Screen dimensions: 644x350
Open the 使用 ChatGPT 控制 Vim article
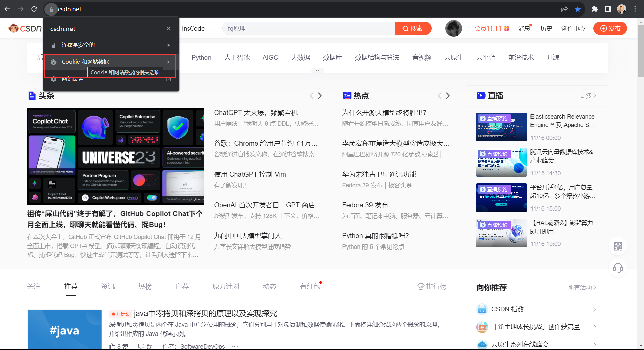[x=250, y=174]
